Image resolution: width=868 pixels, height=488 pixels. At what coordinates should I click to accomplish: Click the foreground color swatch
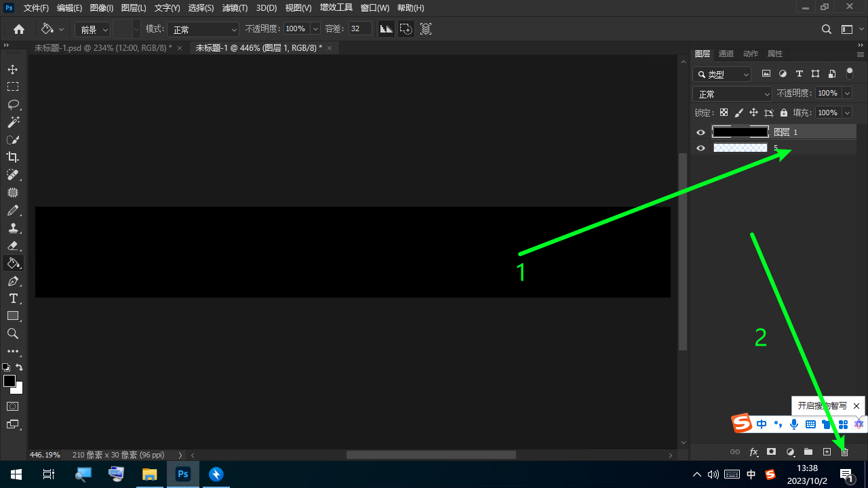tap(9, 381)
